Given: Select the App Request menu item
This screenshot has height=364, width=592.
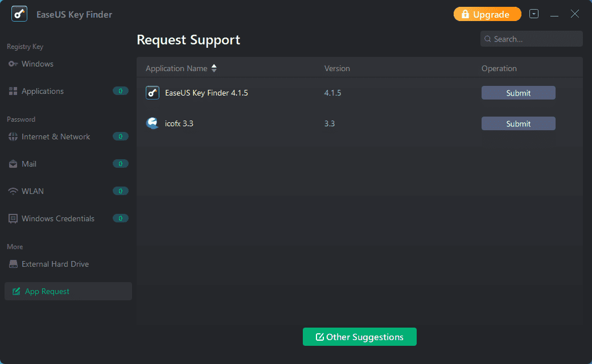Looking at the screenshot, I should [68, 291].
